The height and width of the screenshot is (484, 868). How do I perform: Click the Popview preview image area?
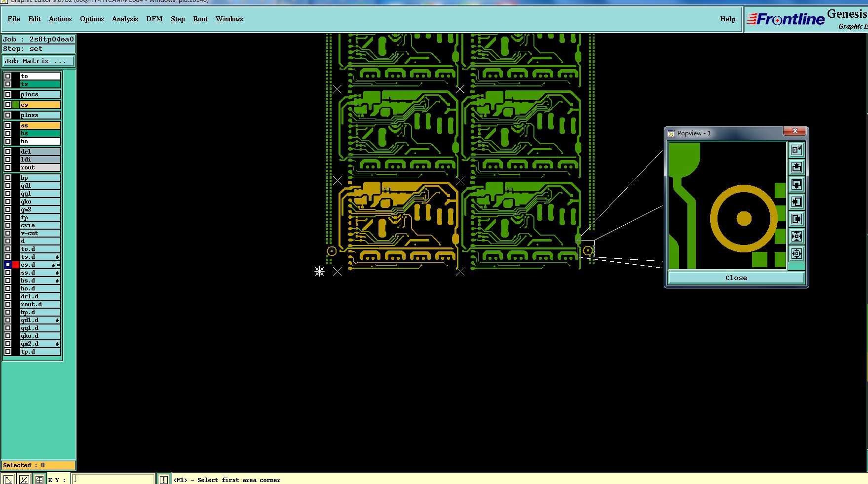tap(727, 205)
